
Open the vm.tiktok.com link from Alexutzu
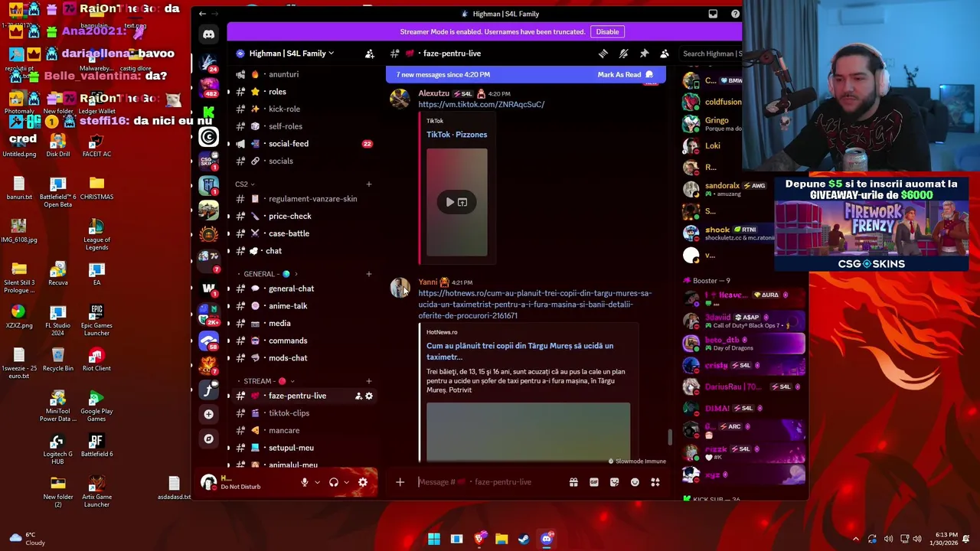(x=482, y=104)
